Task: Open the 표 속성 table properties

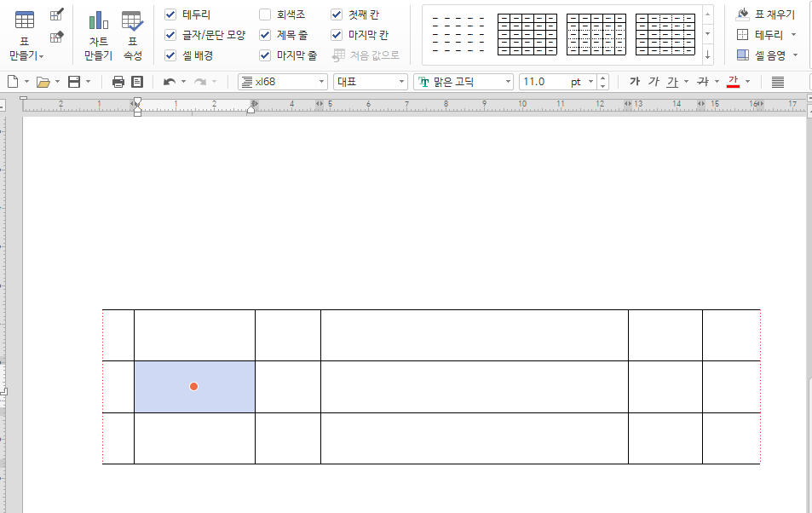Action: 133,35
